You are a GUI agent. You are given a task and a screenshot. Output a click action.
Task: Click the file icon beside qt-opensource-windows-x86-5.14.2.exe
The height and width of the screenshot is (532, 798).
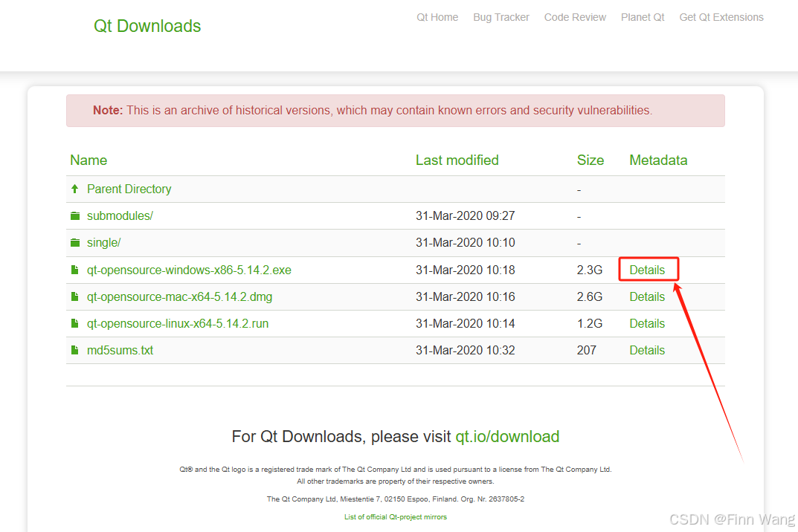75,270
